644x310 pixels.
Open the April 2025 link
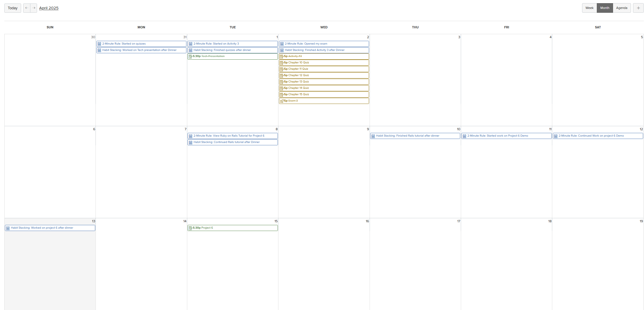click(x=49, y=8)
